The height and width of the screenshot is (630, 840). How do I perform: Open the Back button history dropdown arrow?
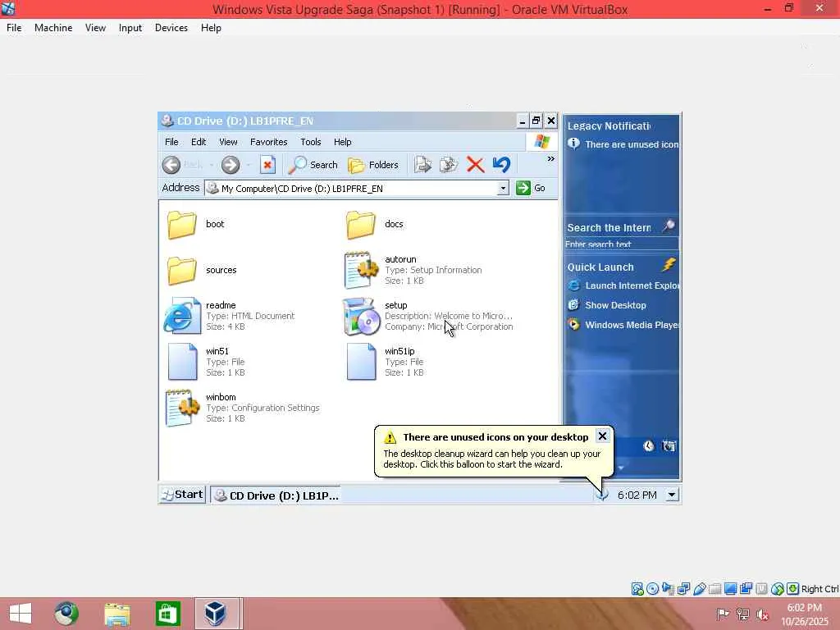(x=212, y=165)
